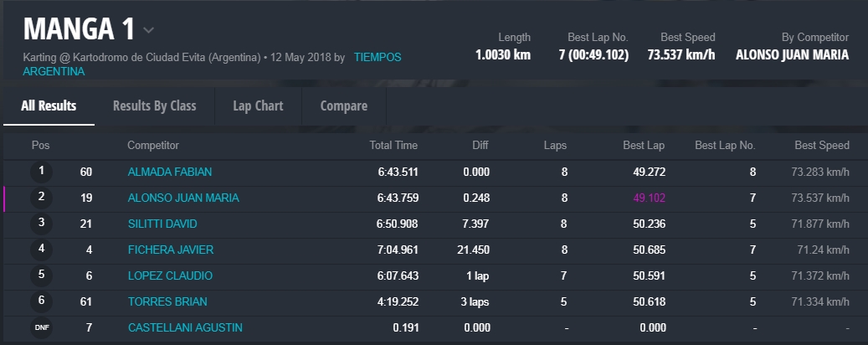Click the Best Lap column header
This screenshot has width=868, height=345.
pos(644,146)
